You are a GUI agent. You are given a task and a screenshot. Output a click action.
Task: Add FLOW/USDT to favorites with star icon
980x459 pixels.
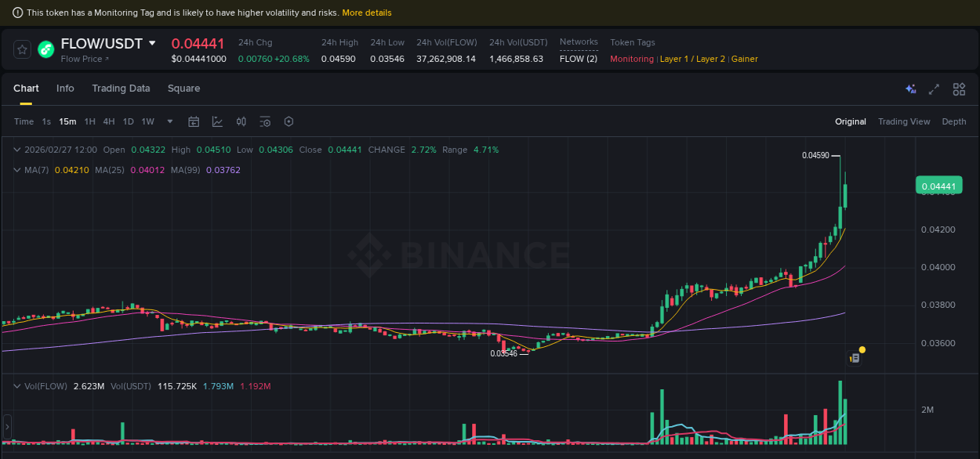point(21,49)
